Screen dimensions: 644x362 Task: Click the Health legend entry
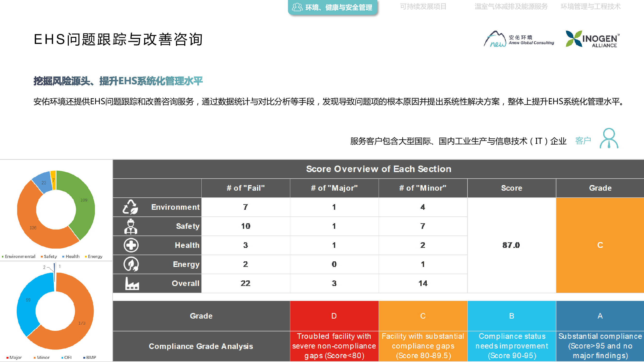71,257
